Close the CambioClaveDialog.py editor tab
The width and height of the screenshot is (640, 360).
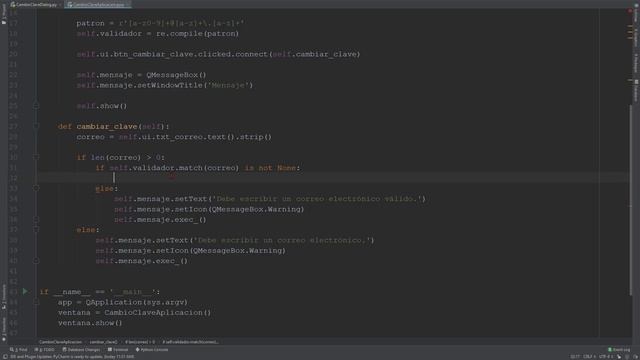point(60,4)
